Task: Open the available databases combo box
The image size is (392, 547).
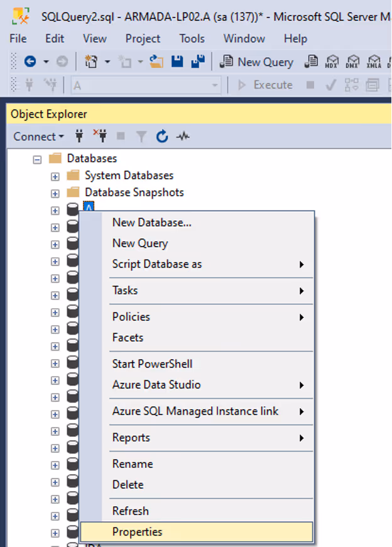Action: tap(146, 85)
